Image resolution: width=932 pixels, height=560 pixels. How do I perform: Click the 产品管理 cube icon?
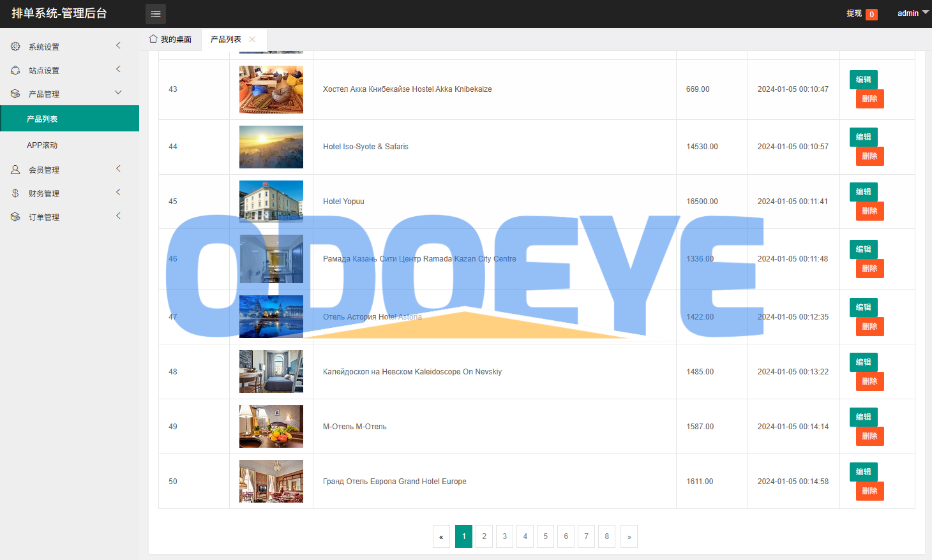[15, 94]
